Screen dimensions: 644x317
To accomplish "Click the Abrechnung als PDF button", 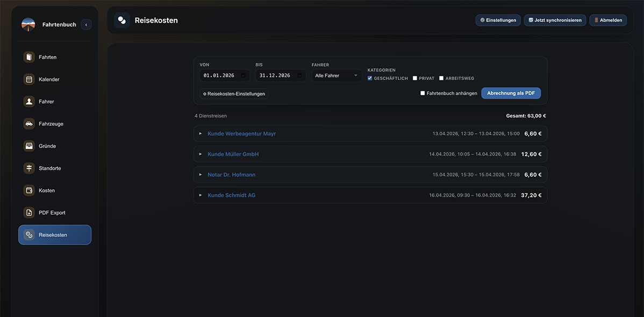I will click(511, 93).
